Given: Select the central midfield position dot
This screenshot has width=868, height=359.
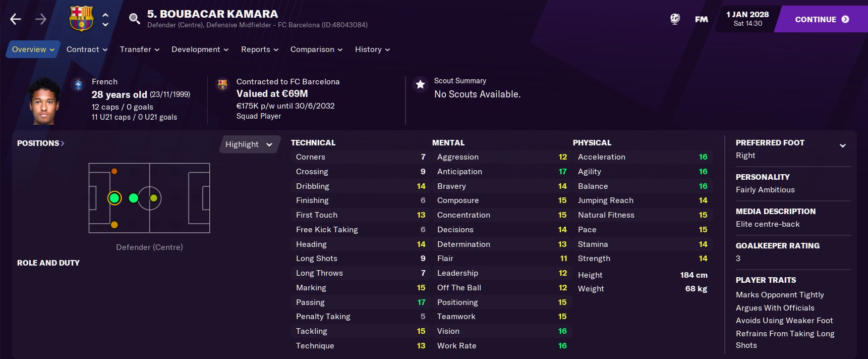Looking at the screenshot, I should tap(153, 198).
